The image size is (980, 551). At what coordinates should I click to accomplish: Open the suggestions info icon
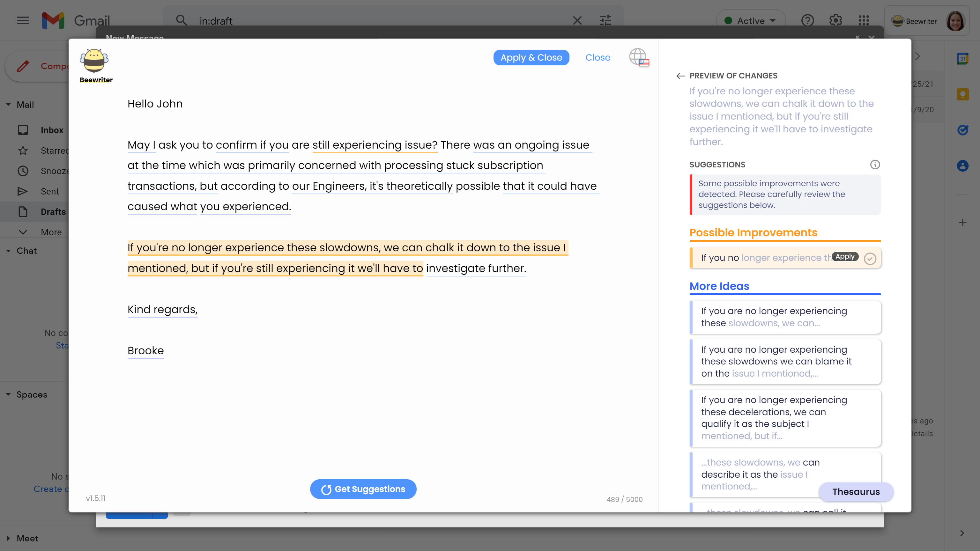click(875, 165)
